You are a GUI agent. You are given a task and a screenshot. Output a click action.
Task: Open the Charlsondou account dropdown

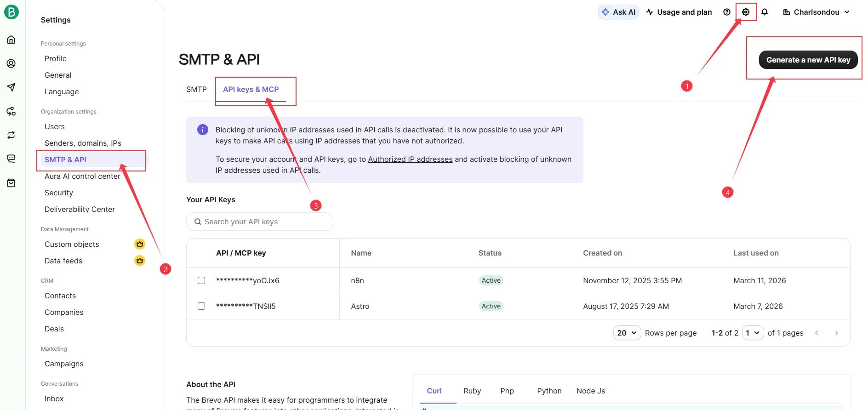click(816, 12)
